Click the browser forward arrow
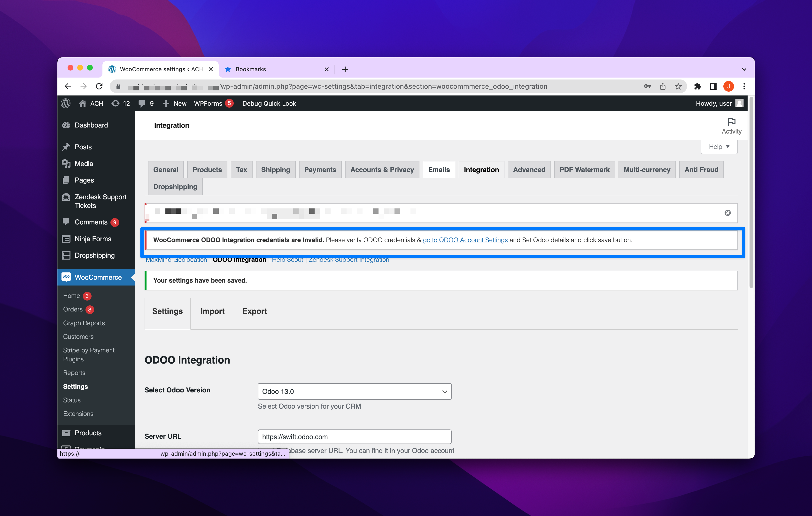Viewport: 812px width, 516px height. click(x=84, y=86)
